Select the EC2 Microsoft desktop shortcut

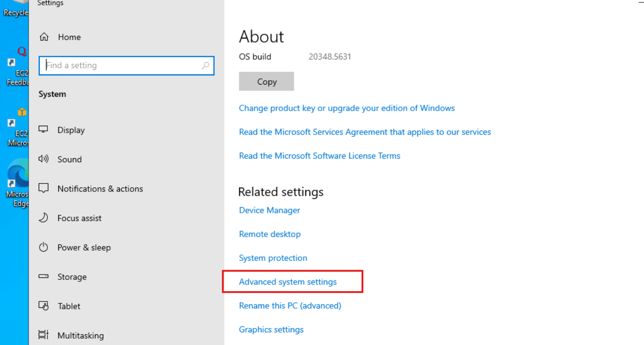point(18,127)
